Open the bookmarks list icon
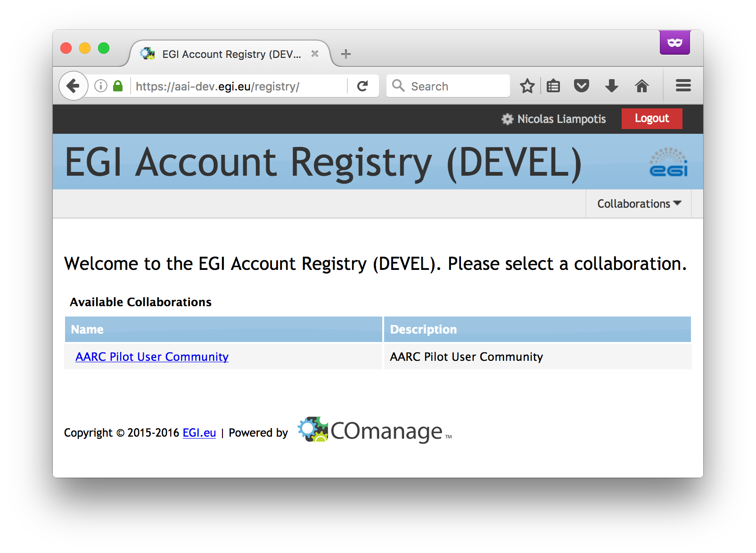Screen dimensions: 756x553 point(553,86)
